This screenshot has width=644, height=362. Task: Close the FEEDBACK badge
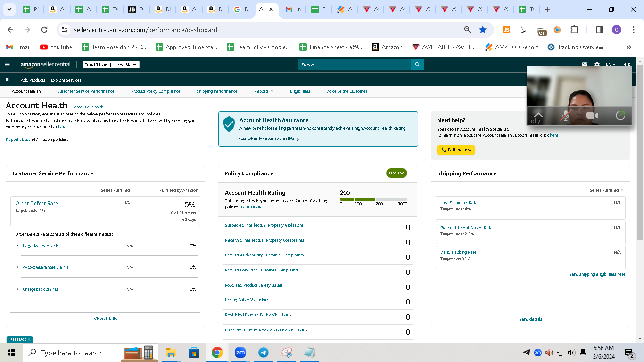click(x=29, y=339)
